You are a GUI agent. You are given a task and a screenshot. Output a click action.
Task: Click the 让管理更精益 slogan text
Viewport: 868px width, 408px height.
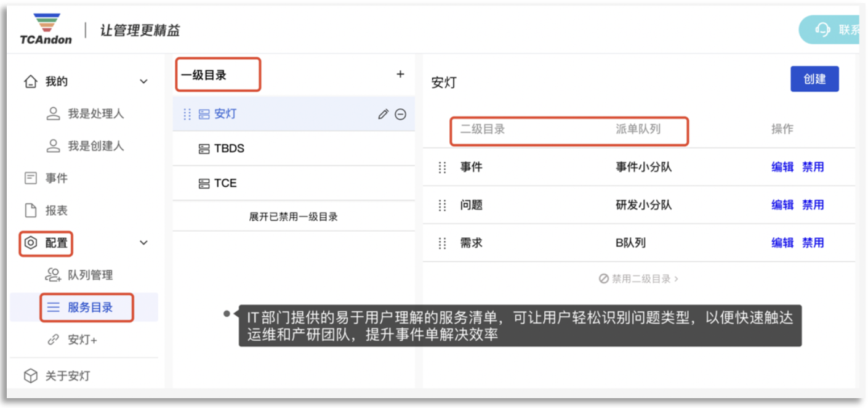click(140, 30)
